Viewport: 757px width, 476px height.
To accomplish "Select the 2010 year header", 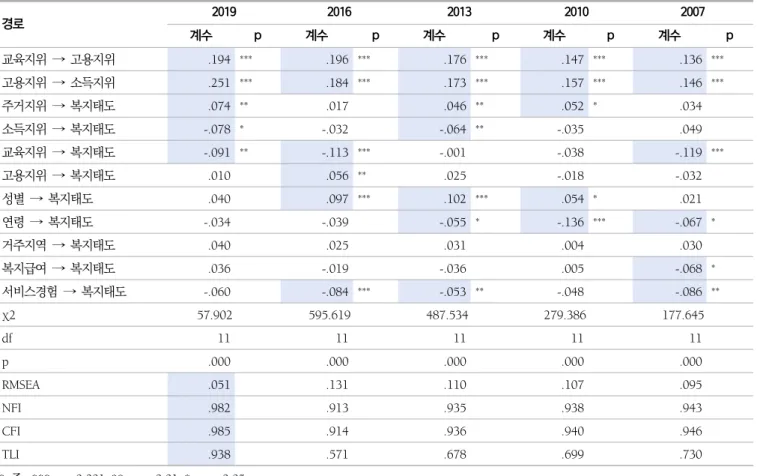I will pos(577,12).
